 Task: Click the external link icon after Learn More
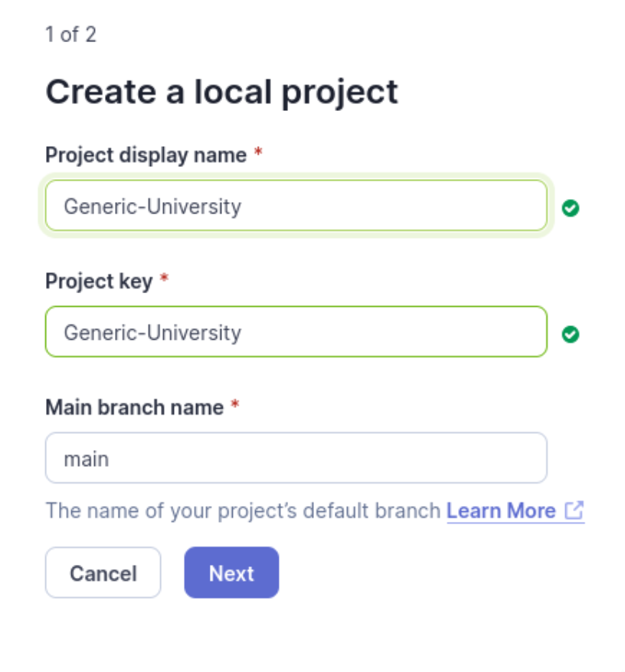[x=574, y=511]
